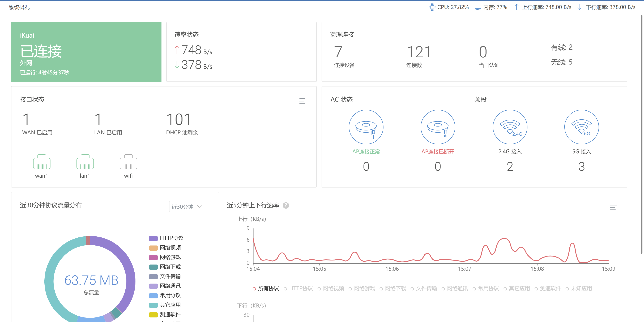Image resolution: width=644 pixels, height=322 pixels.
Task: Click the 网络视频 orange swatch in the donut legend
Action: 153,248
